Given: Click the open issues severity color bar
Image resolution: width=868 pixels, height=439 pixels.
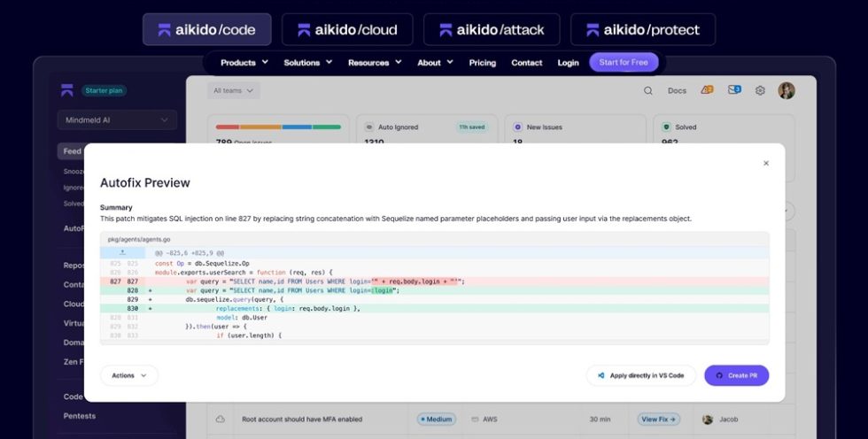Looking at the screenshot, I should pyautogui.click(x=278, y=127).
